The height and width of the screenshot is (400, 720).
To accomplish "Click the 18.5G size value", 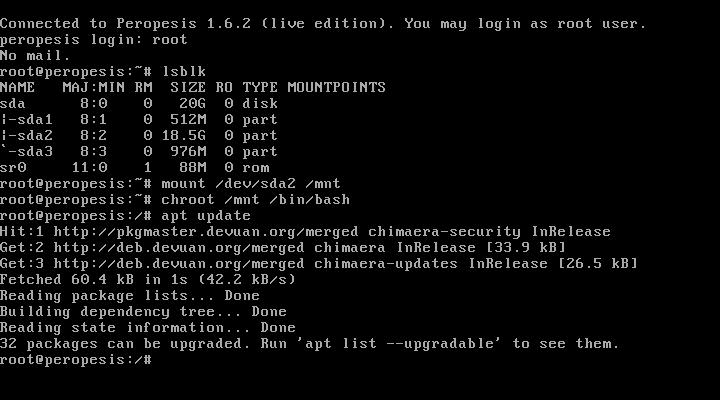I will tap(184, 135).
